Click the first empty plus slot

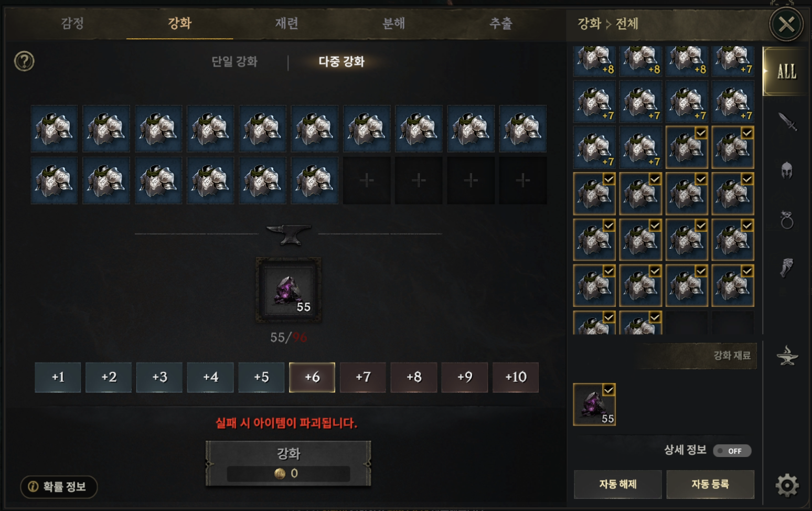click(x=367, y=180)
